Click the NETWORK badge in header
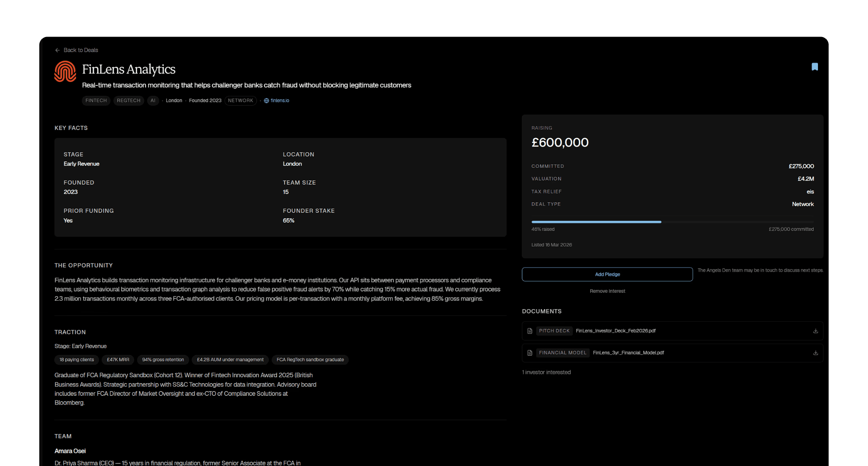 tap(241, 101)
